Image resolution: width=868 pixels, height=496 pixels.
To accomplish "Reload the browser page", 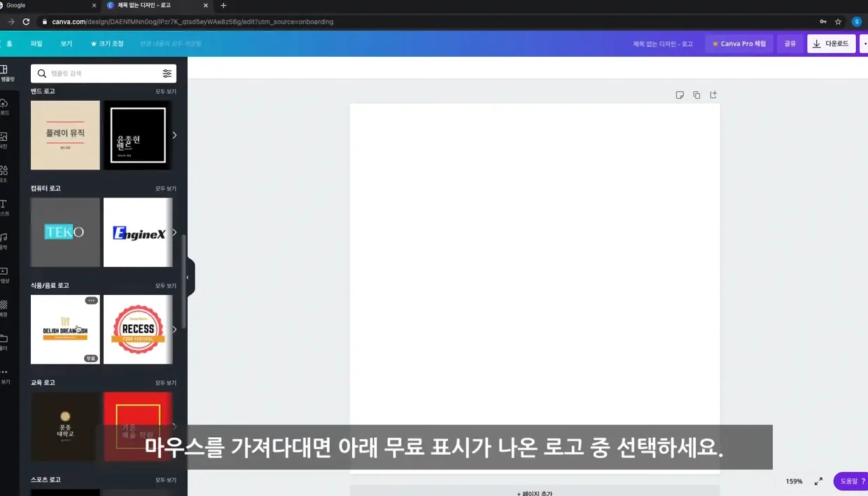I will coord(26,22).
